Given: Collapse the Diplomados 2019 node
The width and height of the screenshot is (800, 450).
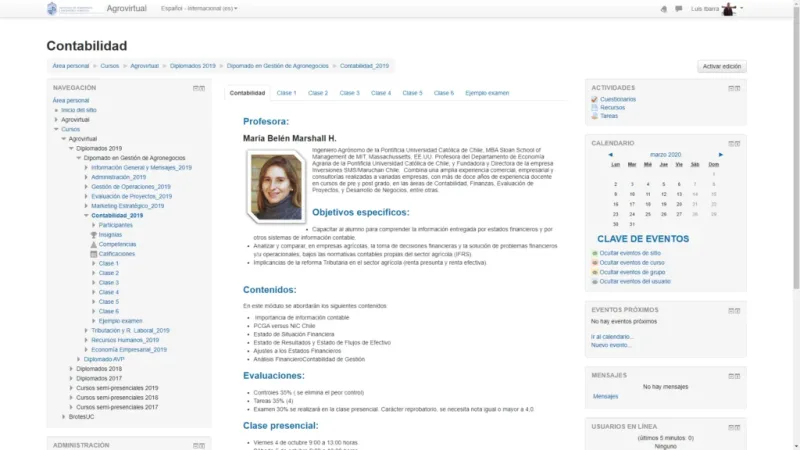Looking at the screenshot, I should (x=71, y=148).
